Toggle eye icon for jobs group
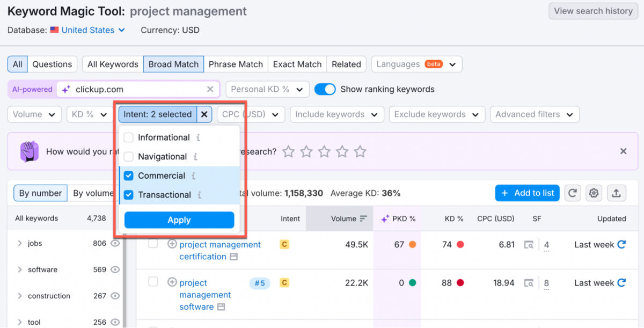The height and width of the screenshot is (328, 644). point(115,243)
